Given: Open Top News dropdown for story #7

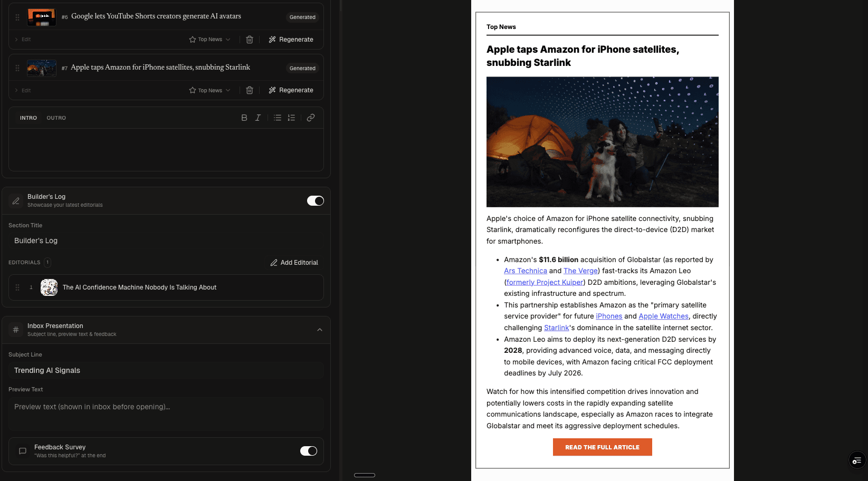Looking at the screenshot, I should click(x=210, y=90).
